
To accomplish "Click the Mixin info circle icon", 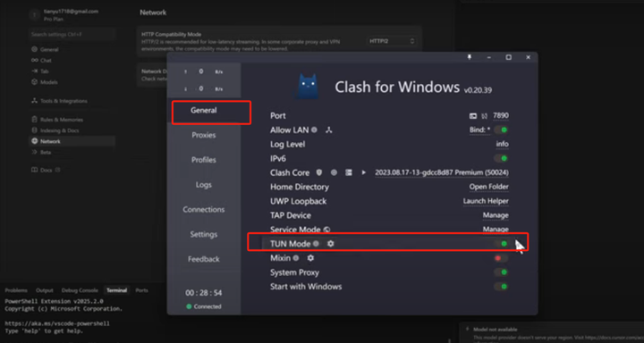I will click(296, 258).
